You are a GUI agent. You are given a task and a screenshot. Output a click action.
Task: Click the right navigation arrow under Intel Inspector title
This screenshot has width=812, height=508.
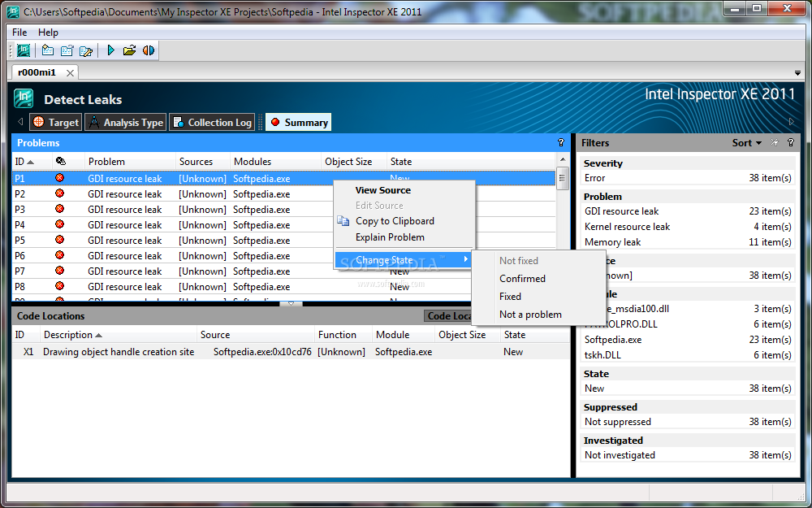(792, 122)
